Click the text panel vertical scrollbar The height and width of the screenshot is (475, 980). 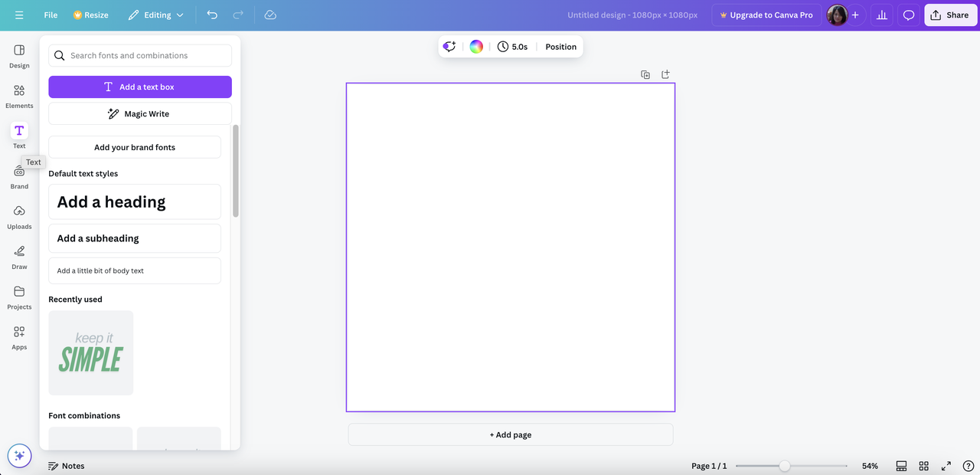236,170
